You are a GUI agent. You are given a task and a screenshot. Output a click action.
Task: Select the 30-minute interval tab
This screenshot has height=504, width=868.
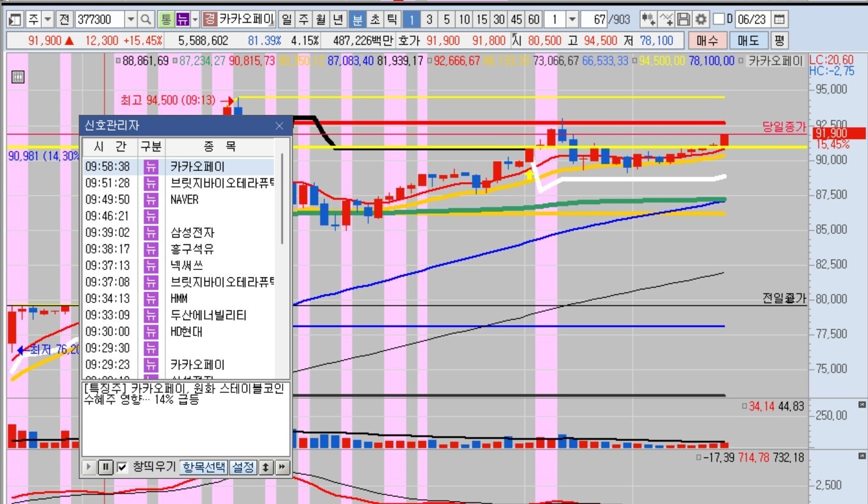[499, 20]
